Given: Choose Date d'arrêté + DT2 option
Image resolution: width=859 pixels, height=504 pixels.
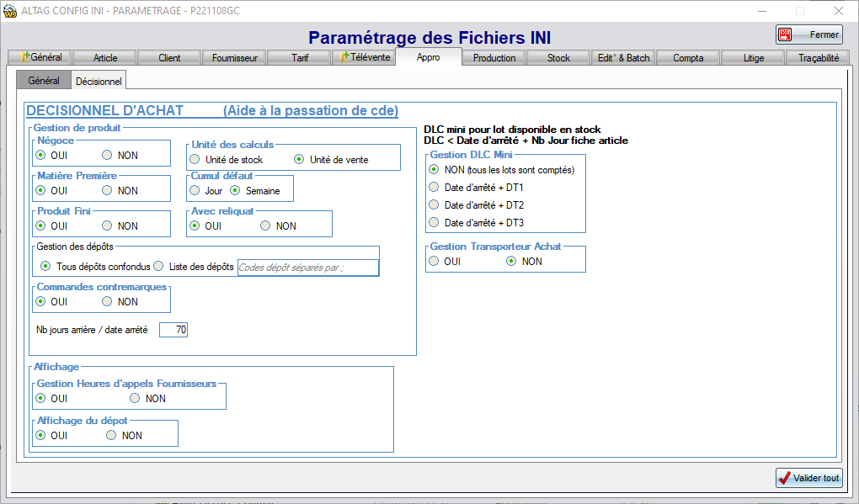Looking at the screenshot, I should tap(435, 205).
